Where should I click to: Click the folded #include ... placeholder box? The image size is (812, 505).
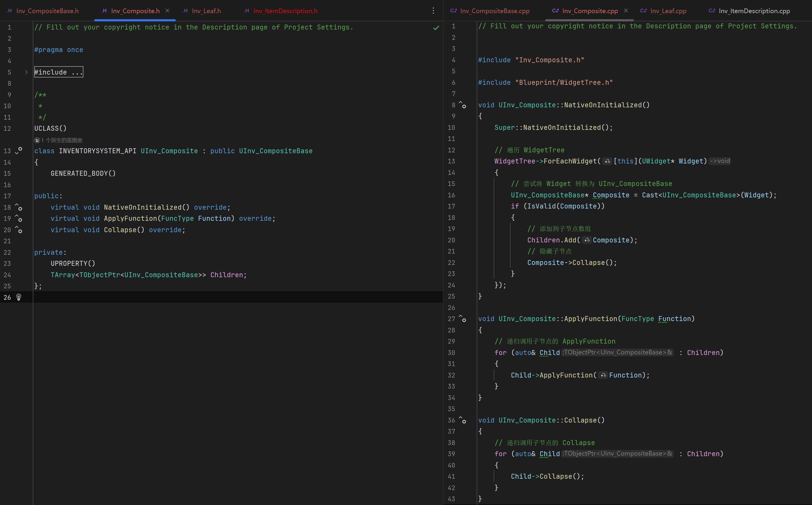(59, 72)
